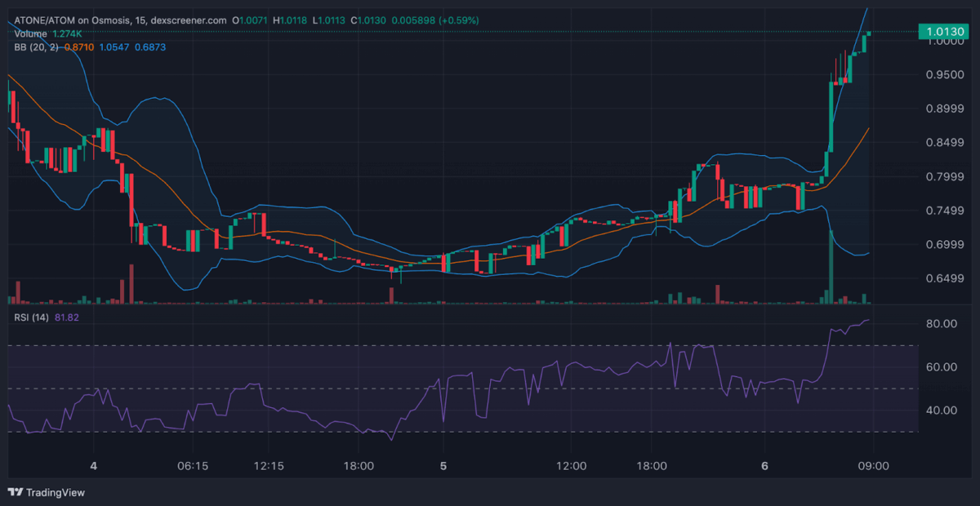Click the 12:15 time axis label
Viewport: 980px width, 506px height.
point(269,466)
